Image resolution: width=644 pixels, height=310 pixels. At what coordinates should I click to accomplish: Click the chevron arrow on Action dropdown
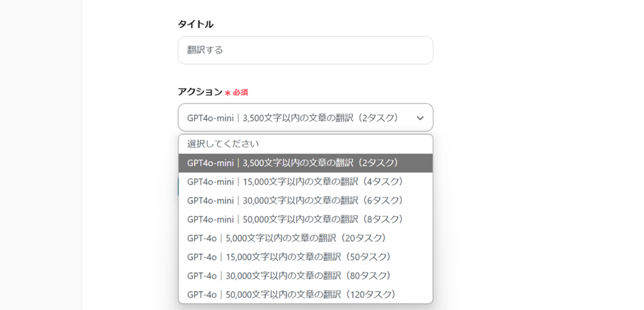420,118
